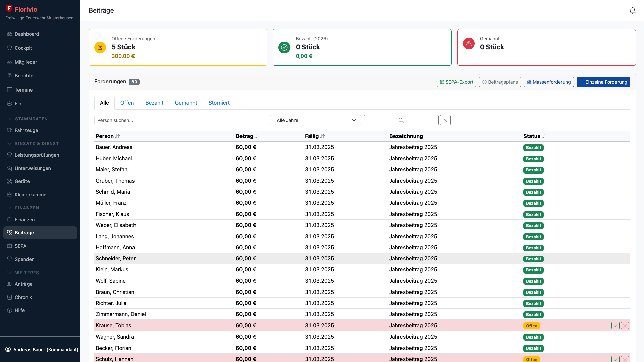
Task: Collapse the Finanzen sidebar section
Action: point(23,208)
